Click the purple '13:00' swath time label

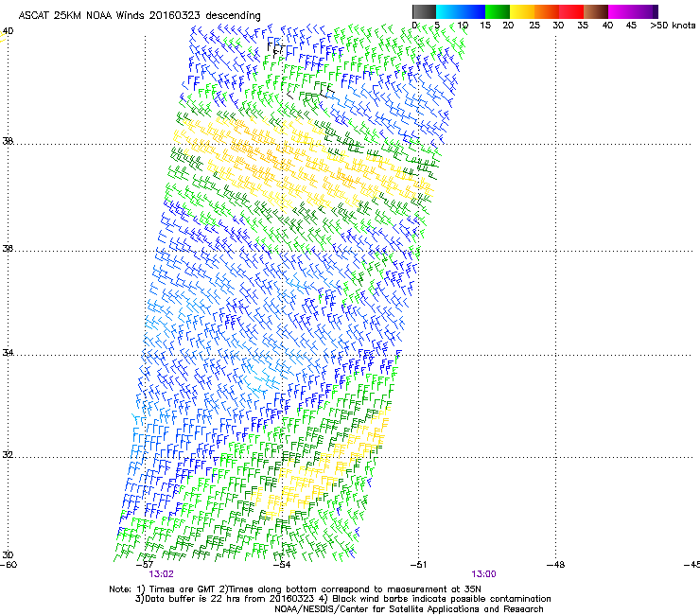[x=484, y=574]
